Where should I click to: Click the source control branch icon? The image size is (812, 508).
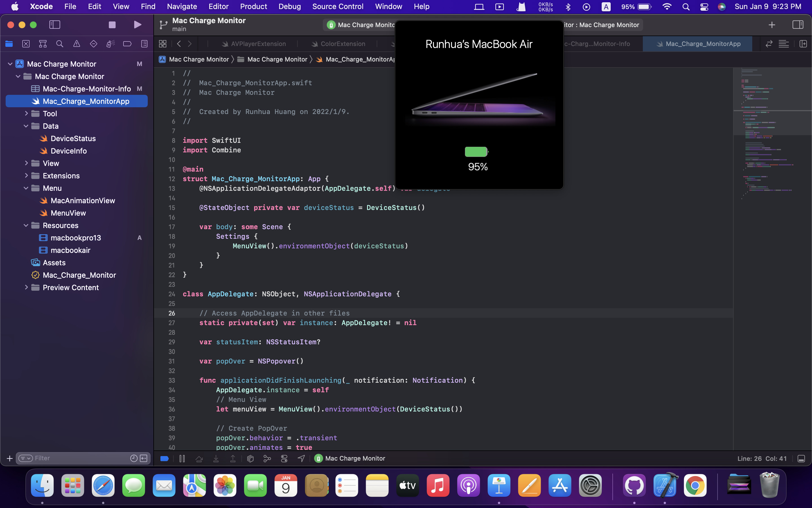[164, 25]
